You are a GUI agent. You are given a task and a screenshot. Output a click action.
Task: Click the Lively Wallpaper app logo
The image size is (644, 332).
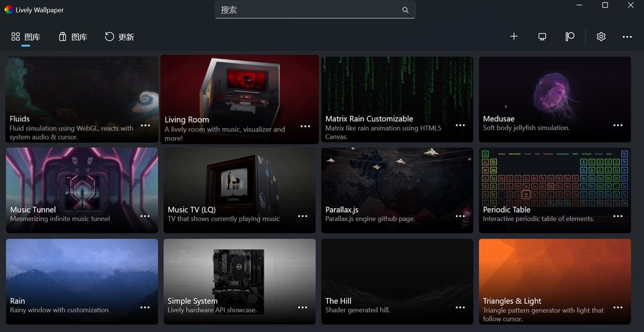[9, 10]
